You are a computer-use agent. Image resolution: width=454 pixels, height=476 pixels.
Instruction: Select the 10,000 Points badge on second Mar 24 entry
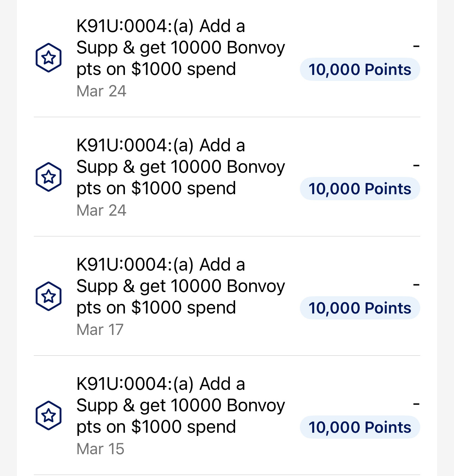(360, 189)
